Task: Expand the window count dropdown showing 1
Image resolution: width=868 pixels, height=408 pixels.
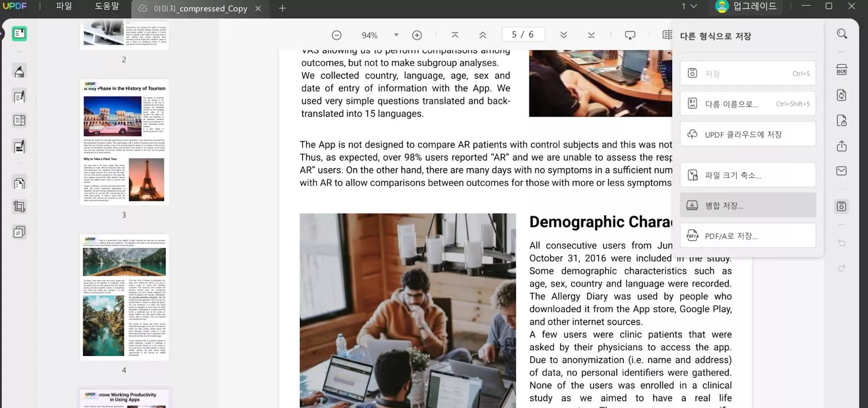Action: coord(689,6)
